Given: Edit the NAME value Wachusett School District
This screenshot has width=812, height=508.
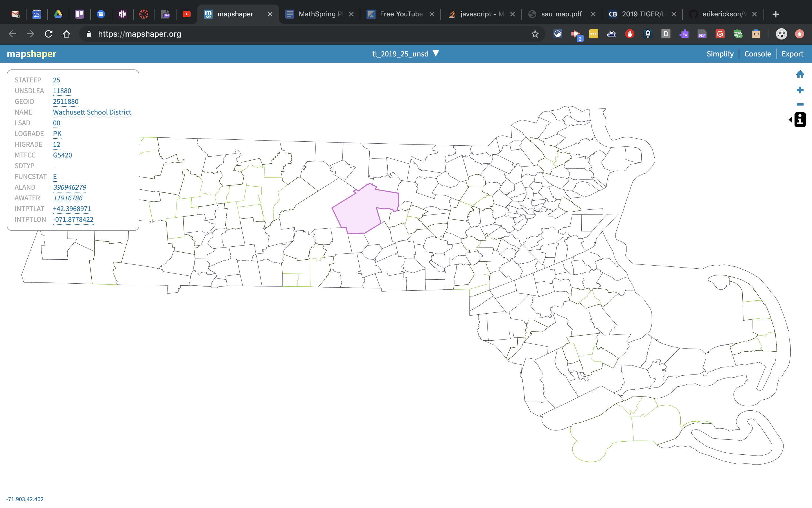Looking at the screenshot, I should tap(92, 112).
